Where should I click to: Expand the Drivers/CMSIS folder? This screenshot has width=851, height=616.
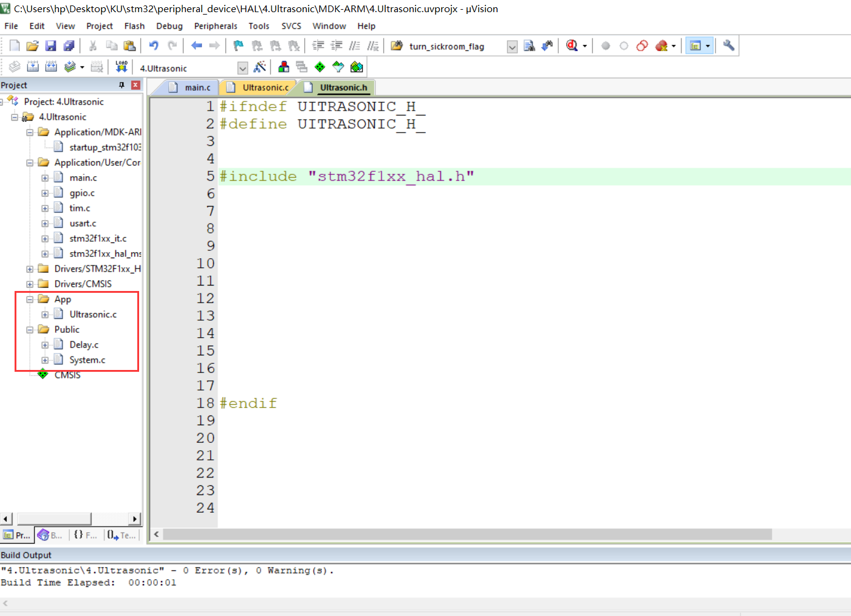point(30,284)
